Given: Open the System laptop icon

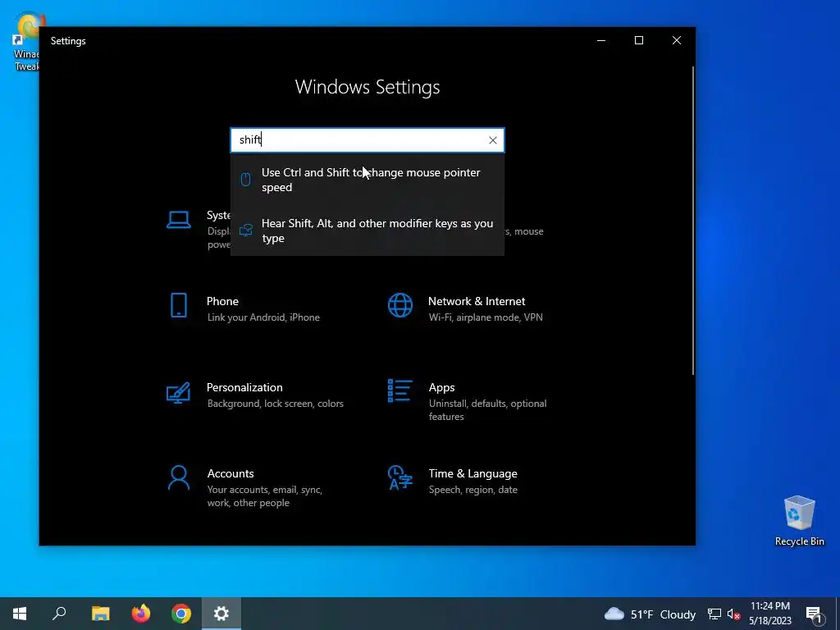Looking at the screenshot, I should pos(178,220).
